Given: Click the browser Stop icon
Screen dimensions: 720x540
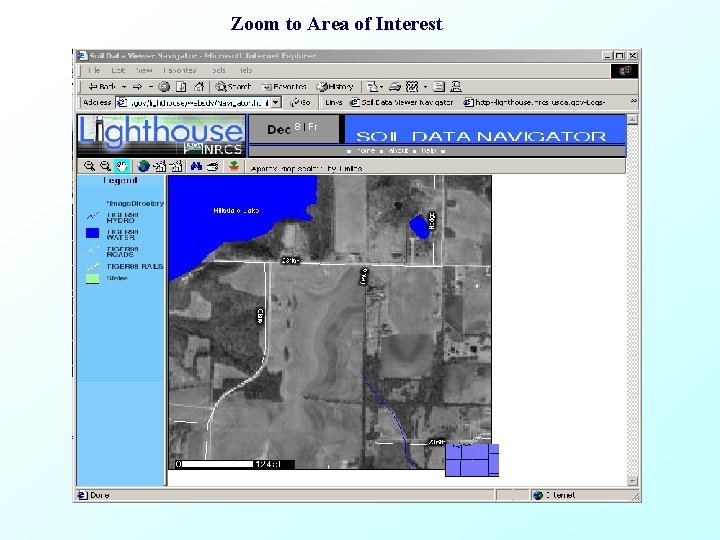Looking at the screenshot, I should (x=164, y=86).
